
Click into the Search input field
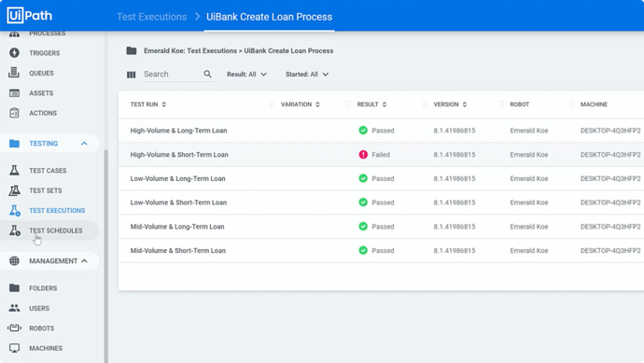pyautogui.click(x=173, y=75)
